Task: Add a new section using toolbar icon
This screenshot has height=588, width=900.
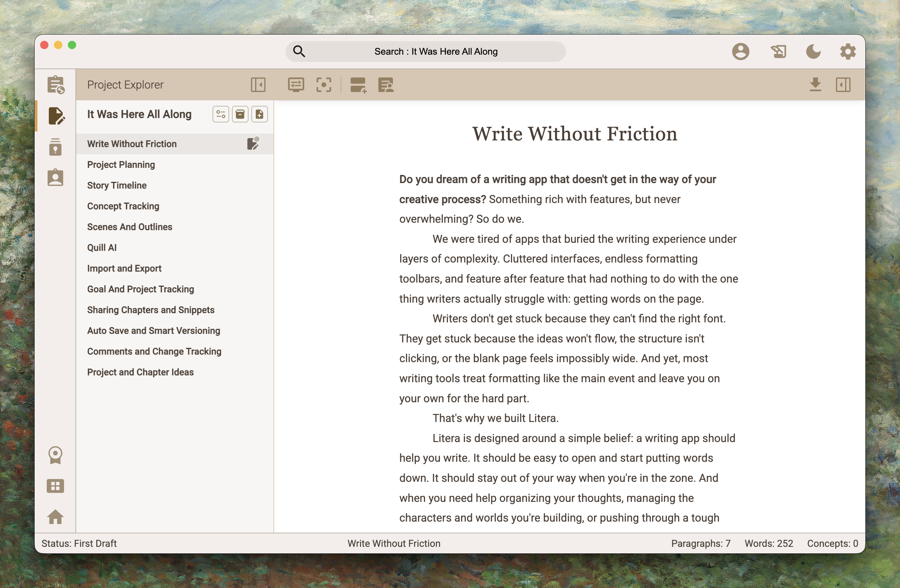Action: click(x=358, y=85)
